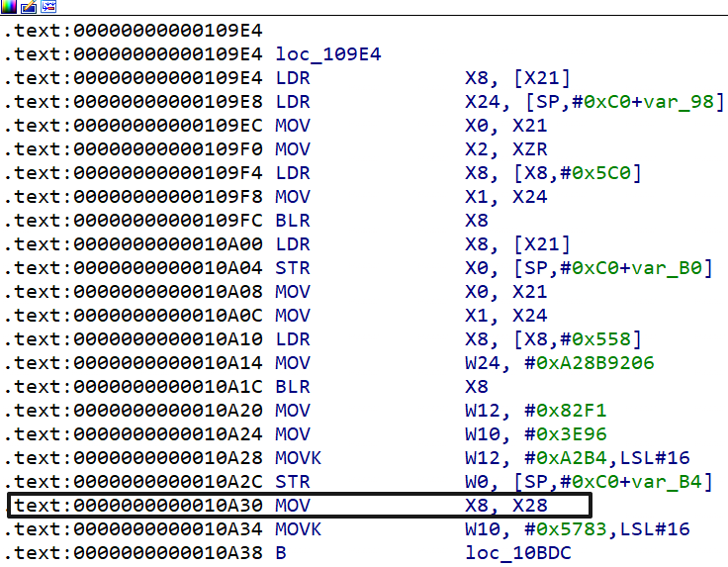The width and height of the screenshot is (728, 567).
Task: Select the immediate #0x3E96
Action: click(566, 434)
